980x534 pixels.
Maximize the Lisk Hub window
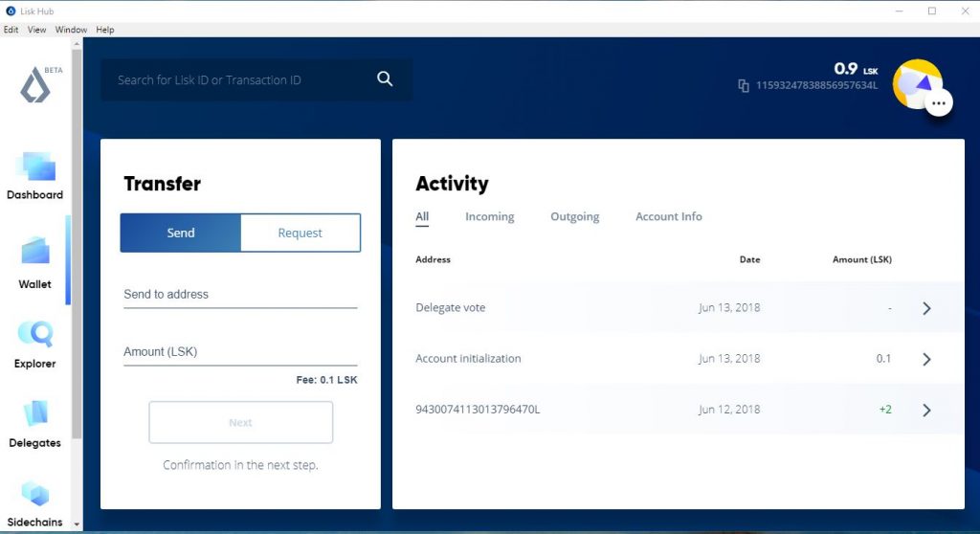pos(932,11)
